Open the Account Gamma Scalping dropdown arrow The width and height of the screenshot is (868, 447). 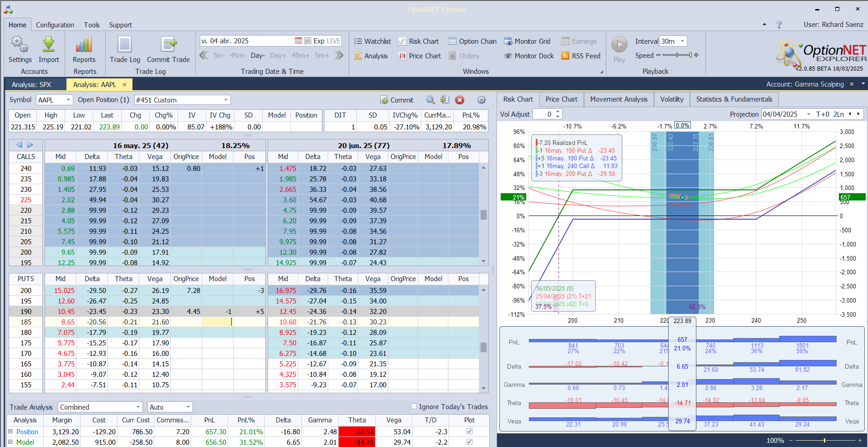tap(863, 84)
